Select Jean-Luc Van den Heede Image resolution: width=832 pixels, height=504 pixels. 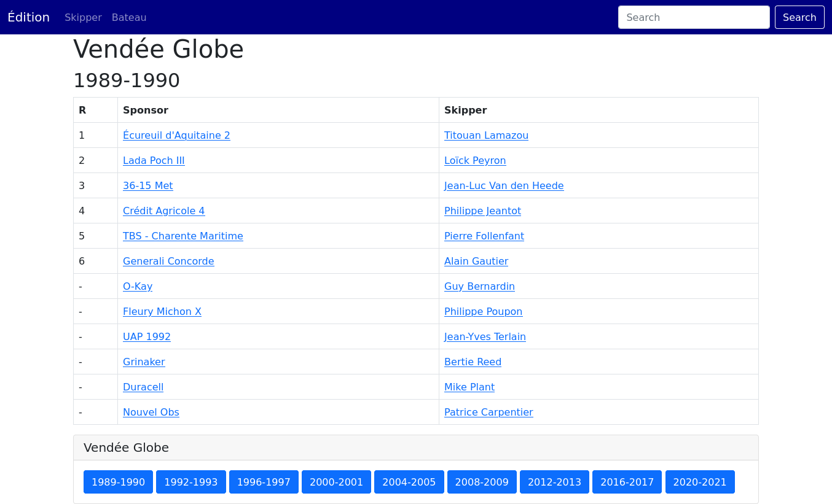504,185
